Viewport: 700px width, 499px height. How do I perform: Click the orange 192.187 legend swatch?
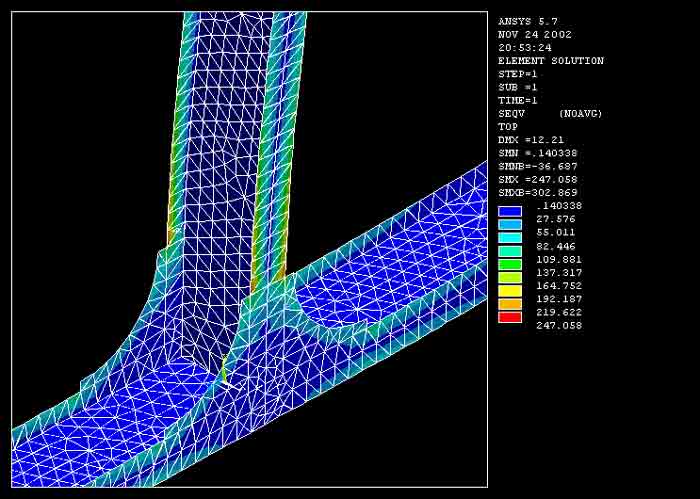point(510,304)
